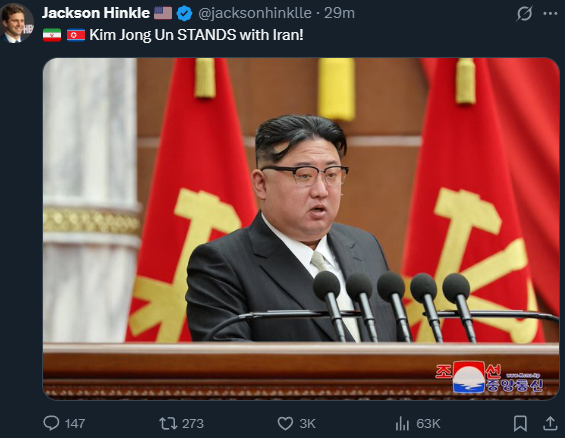Screen dimensions: 565x438
Task: Open the reply speech bubble icon
Action: [51, 423]
